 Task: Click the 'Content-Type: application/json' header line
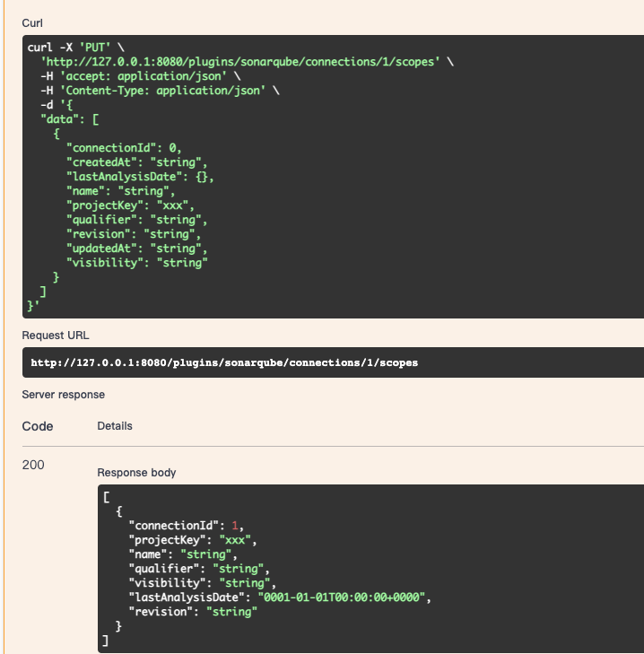point(160,91)
